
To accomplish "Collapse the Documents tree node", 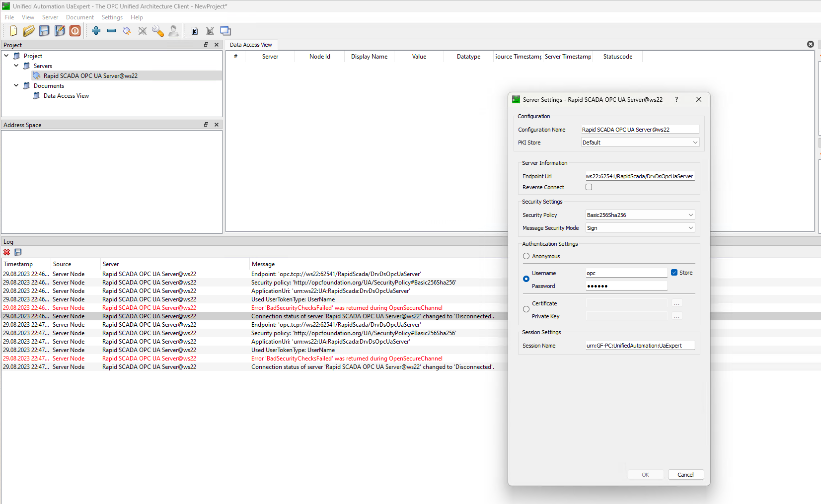I will [x=16, y=85].
